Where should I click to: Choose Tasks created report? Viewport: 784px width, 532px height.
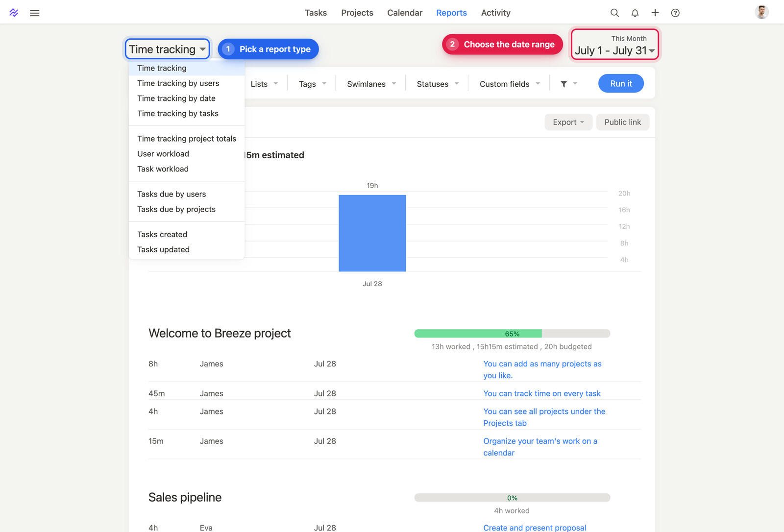(x=187, y=234)
